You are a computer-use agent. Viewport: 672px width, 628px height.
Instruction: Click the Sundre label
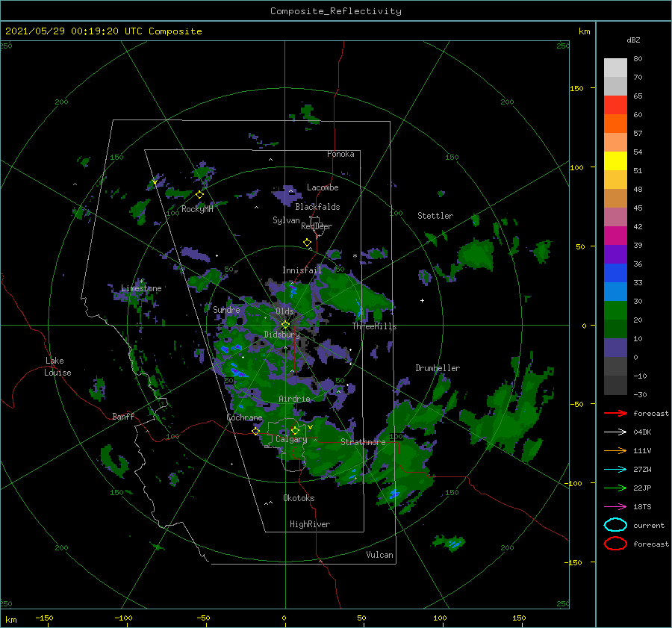point(226,309)
